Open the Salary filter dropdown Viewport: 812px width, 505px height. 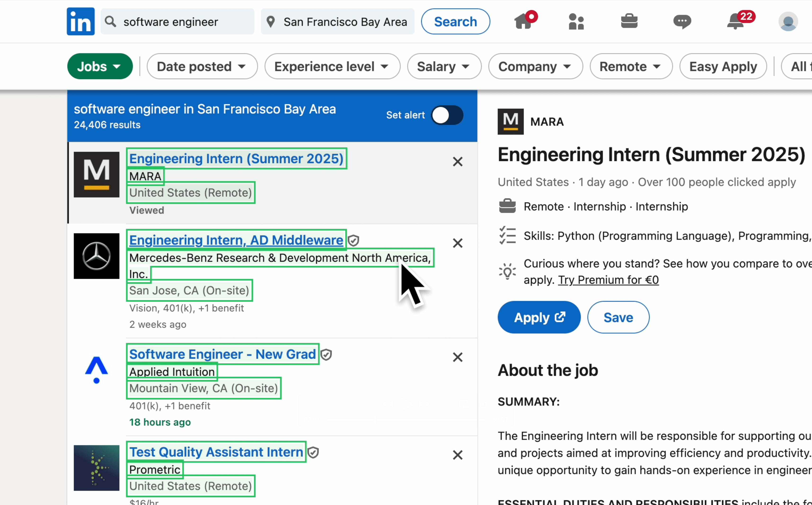coord(444,66)
